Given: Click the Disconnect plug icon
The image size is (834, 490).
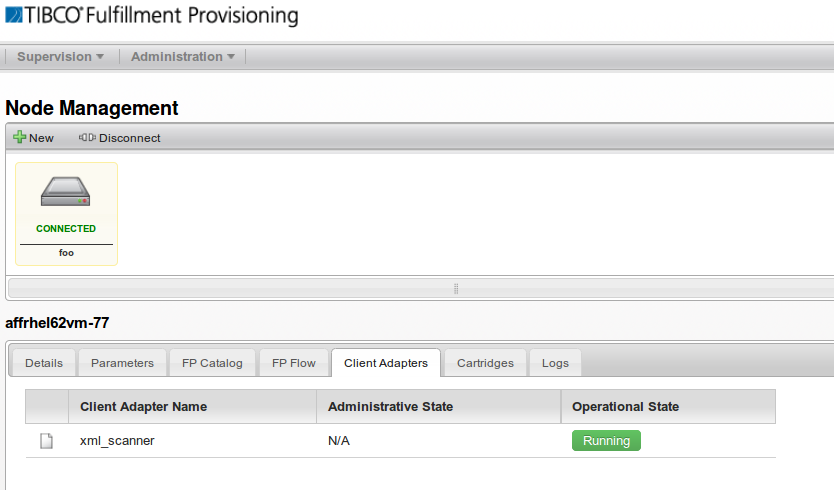Looking at the screenshot, I should click(87, 137).
